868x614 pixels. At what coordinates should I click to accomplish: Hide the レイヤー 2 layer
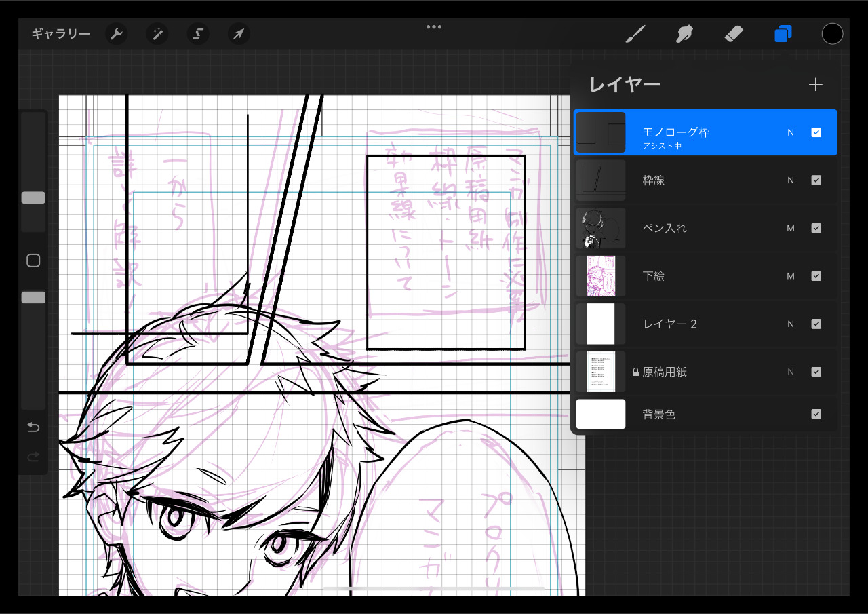pos(816,324)
